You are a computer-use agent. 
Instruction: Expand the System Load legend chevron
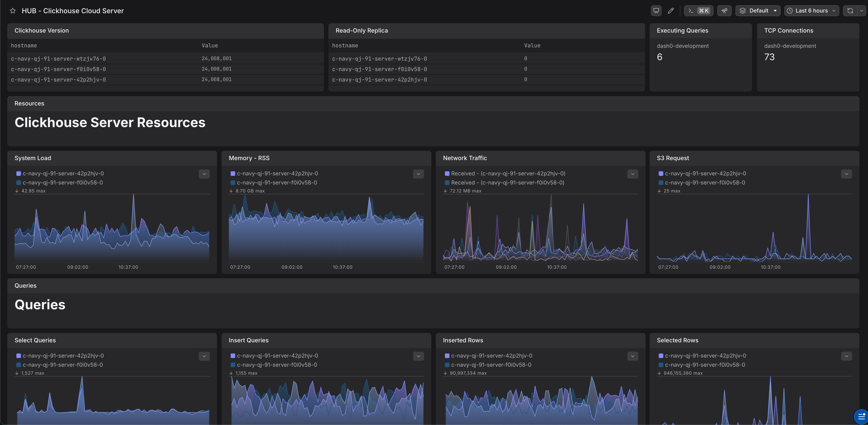click(x=204, y=174)
